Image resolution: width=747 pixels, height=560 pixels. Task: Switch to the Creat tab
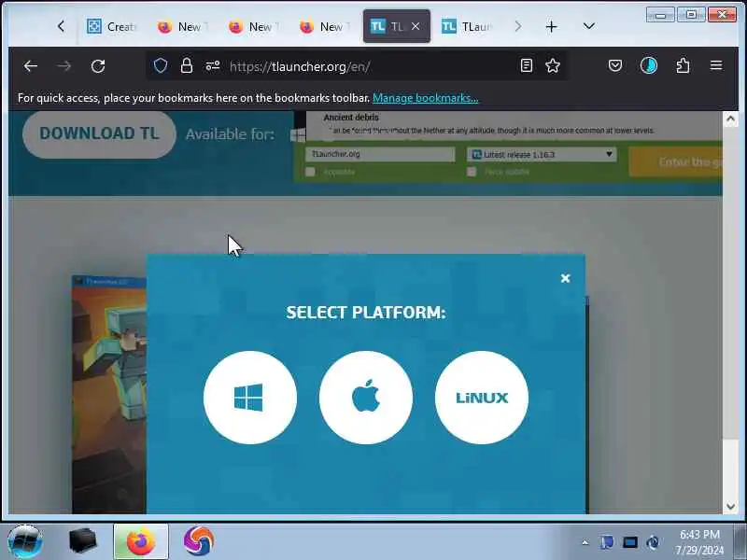[x=112, y=27]
